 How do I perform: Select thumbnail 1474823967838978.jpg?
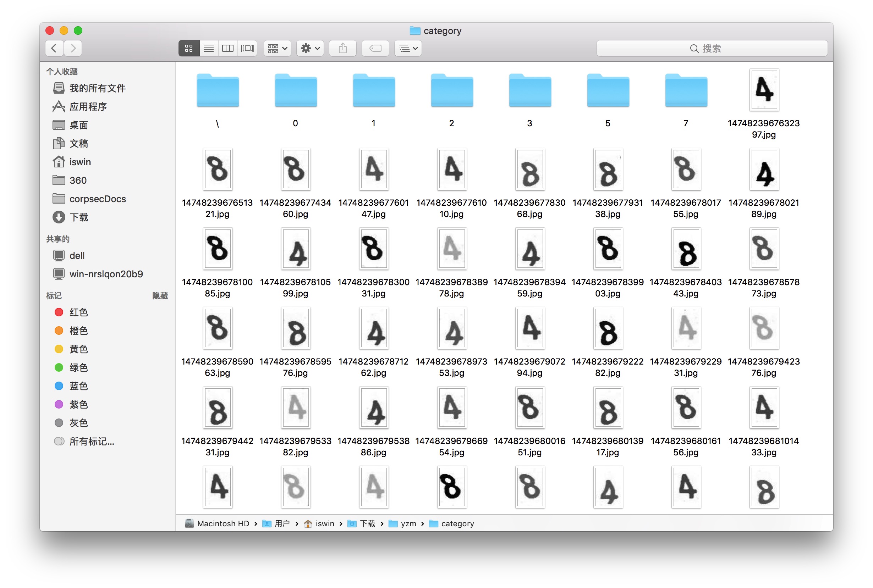point(452,249)
